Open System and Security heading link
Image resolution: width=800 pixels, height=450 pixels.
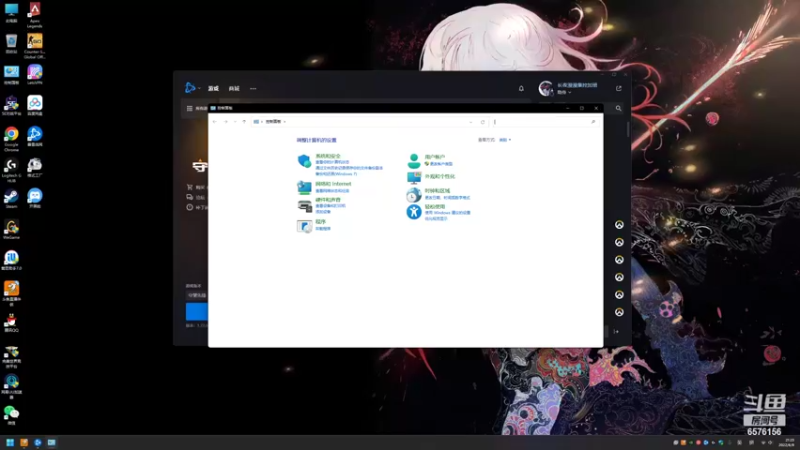(x=328, y=156)
